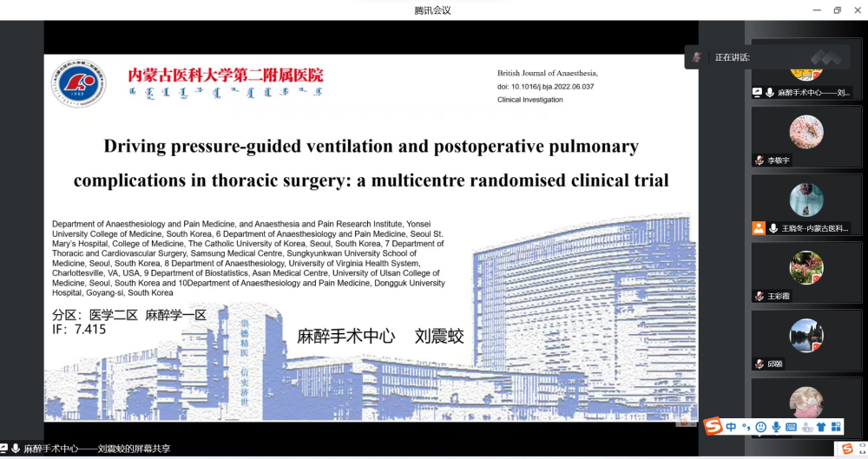Click screen share icon on presenter tile
The height and width of the screenshot is (459, 868).
(758, 92)
